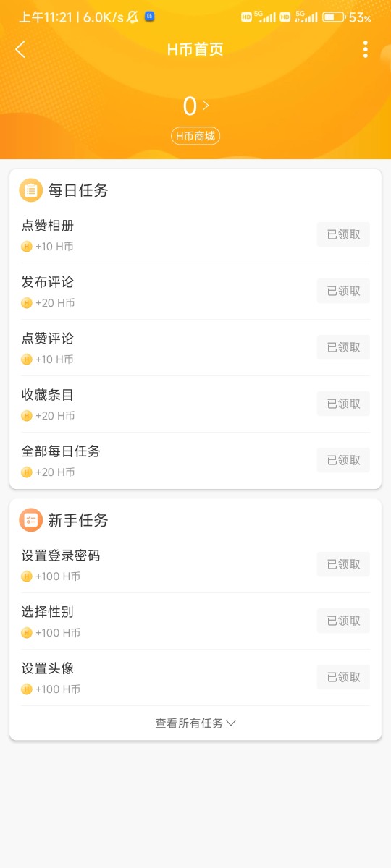Screen dimensions: 391x868
Task: Tap 已领取 button for 选择性别
Action: (343, 621)
